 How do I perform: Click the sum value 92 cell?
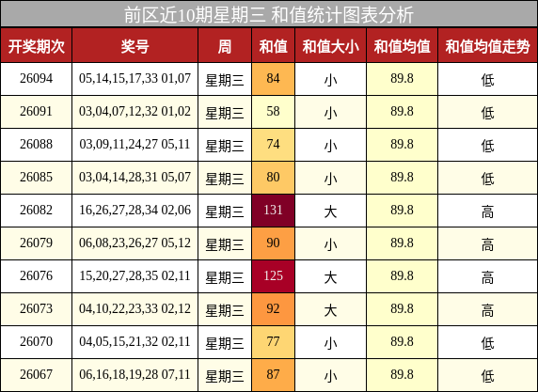273,309
